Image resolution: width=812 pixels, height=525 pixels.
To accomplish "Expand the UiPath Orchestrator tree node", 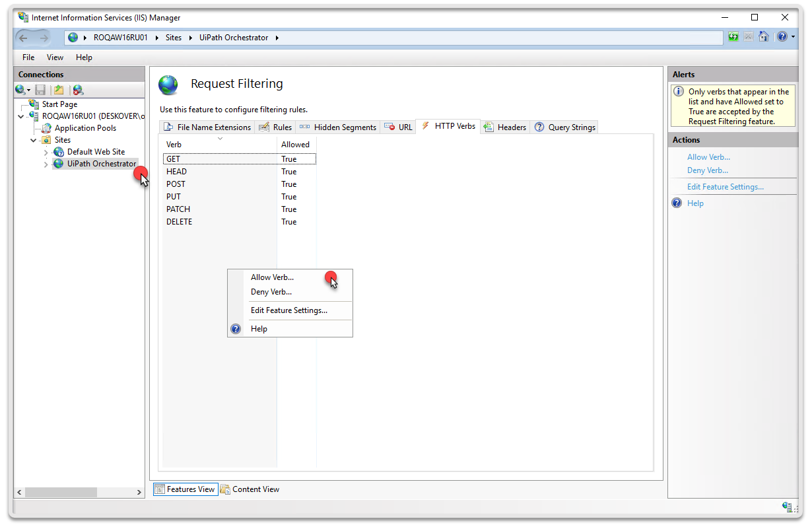I will (x=46, y=164).
